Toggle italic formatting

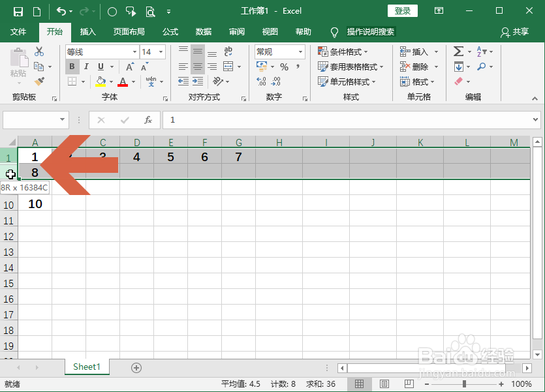coord(86,67)
